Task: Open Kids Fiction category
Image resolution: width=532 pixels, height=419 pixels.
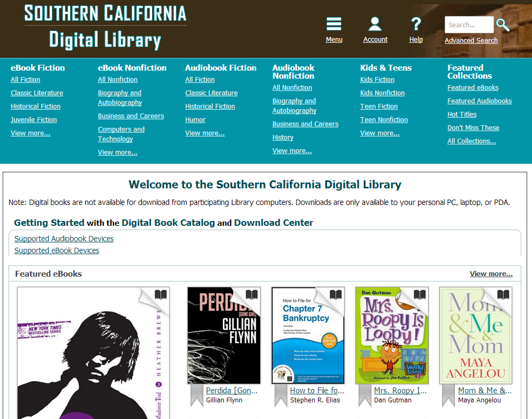Action: [x=377, y=79]
